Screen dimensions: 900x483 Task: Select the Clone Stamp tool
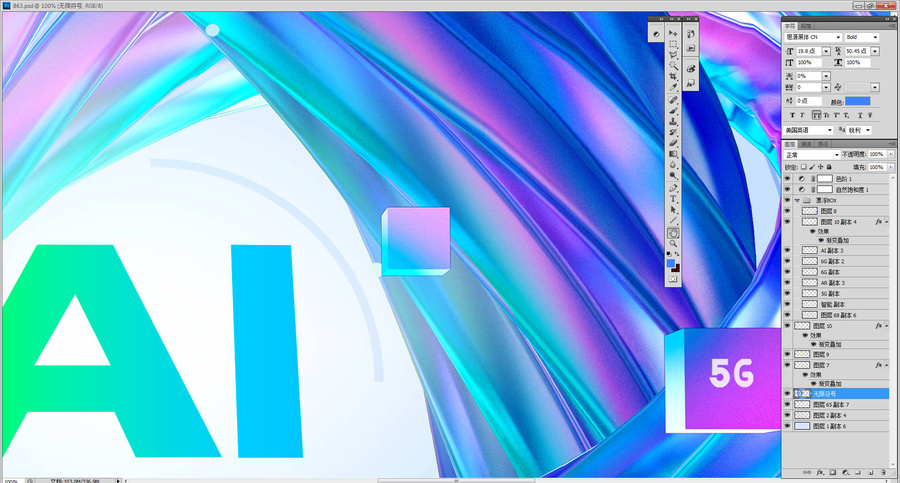click(x=673, y=122)
